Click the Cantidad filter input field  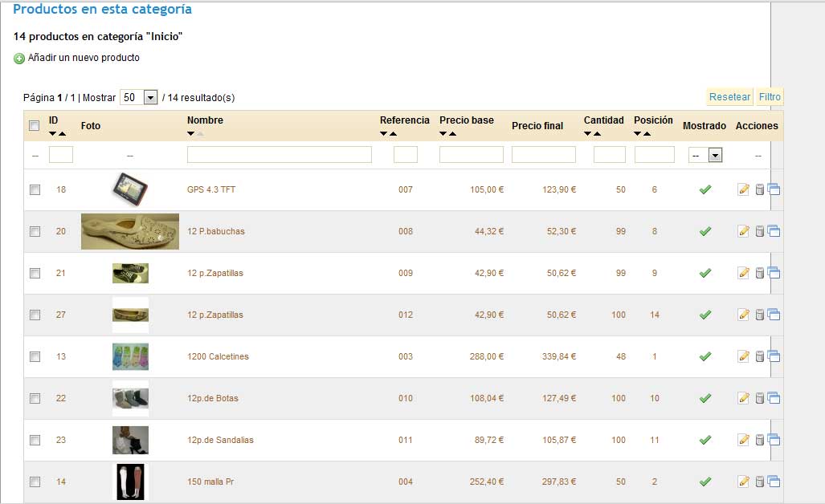click(609, 155)
